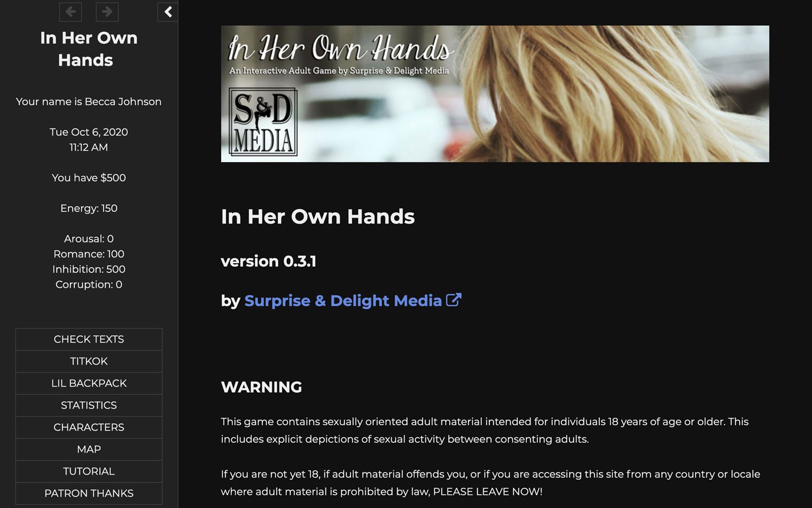Click the external link icon beside the author name
The width and height of the screenshot is (812, 508).
pyautogui.click(x=454, y=300)
